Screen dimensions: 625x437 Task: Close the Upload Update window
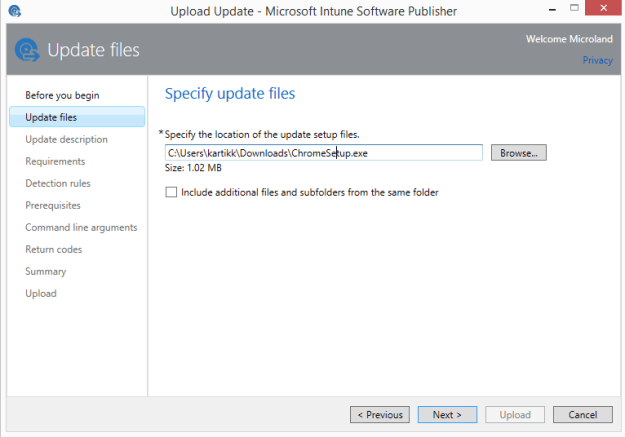click(603, 8)
